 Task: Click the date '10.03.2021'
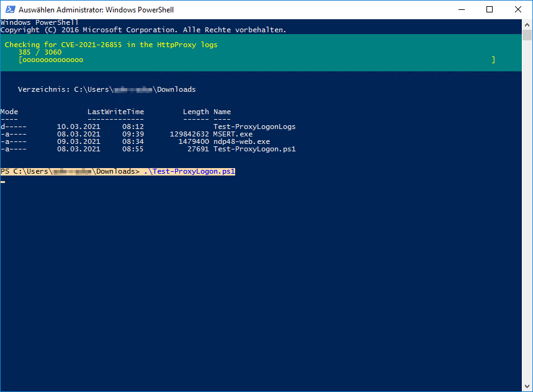(79, 127)
